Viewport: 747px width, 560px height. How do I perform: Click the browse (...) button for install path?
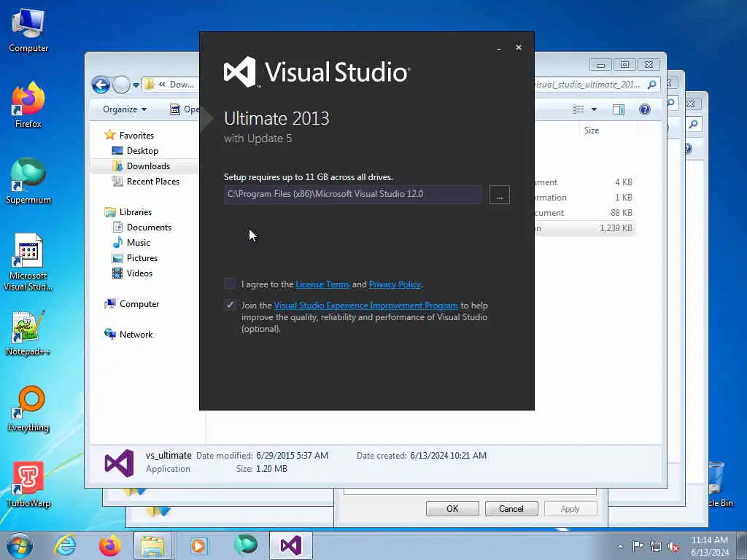click(499, 195)
